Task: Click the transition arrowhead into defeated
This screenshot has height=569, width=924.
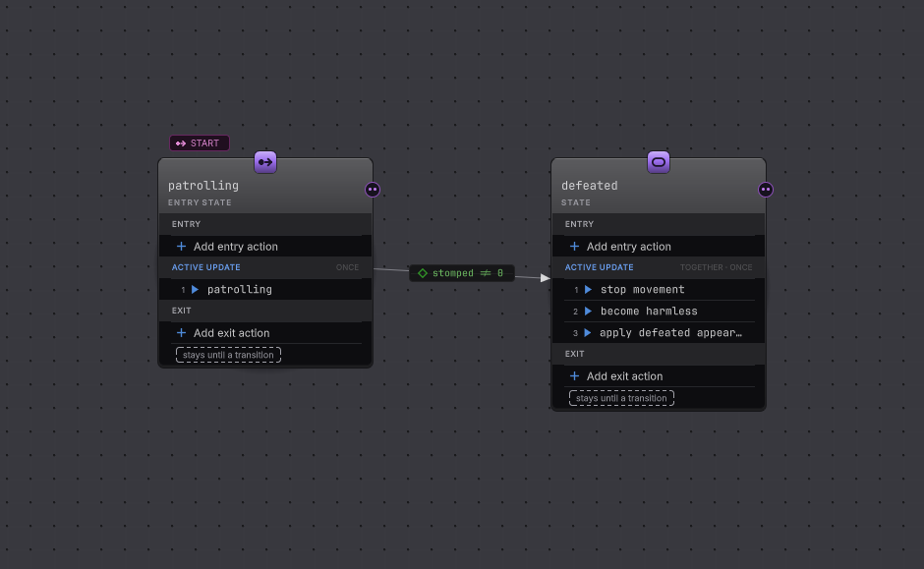Action: 546,278
